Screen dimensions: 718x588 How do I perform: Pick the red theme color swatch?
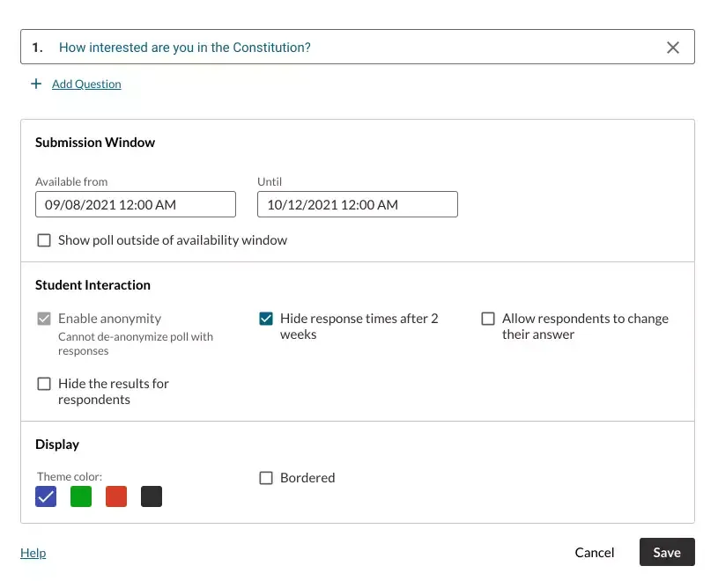click(x=116, y=496)
